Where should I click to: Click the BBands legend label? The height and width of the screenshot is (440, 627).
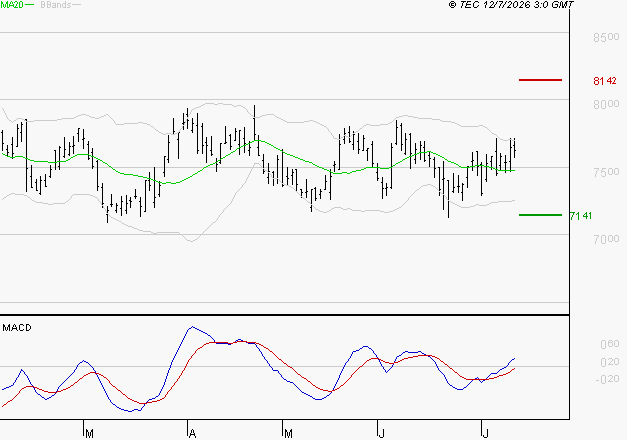coord(56,5)
